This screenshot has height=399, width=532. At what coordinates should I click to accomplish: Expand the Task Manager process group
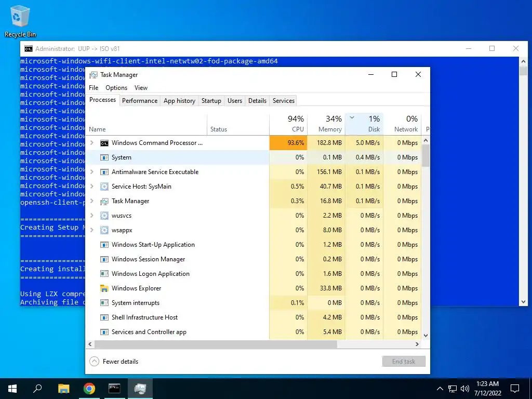click(x=91, y=201)
